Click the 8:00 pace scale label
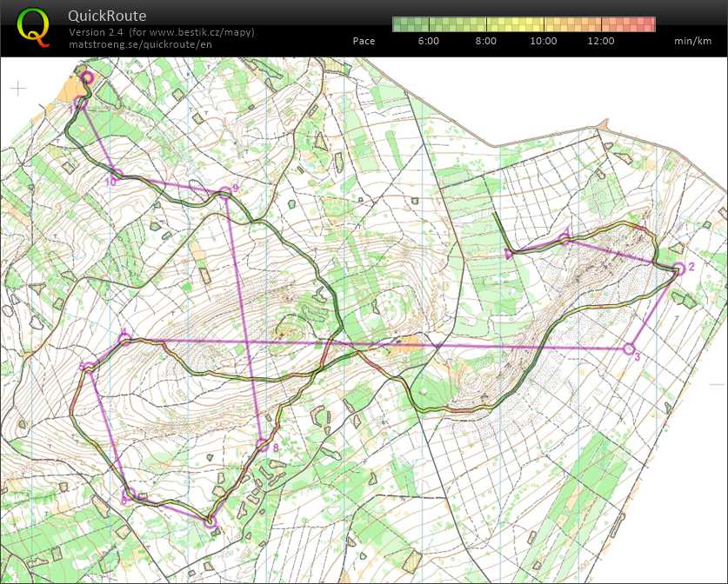The width and height of the screenshot is (728, 584). pyautogui.click(x=486, y=41)
